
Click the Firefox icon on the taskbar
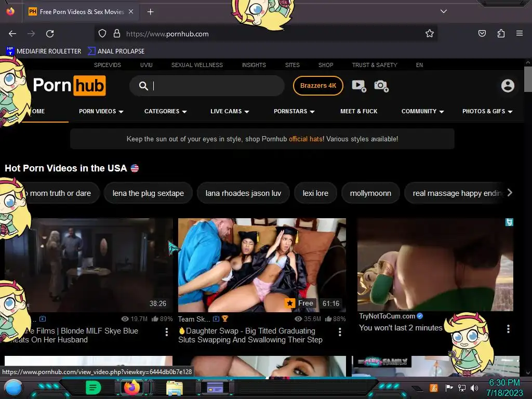(x=132, y=388)
